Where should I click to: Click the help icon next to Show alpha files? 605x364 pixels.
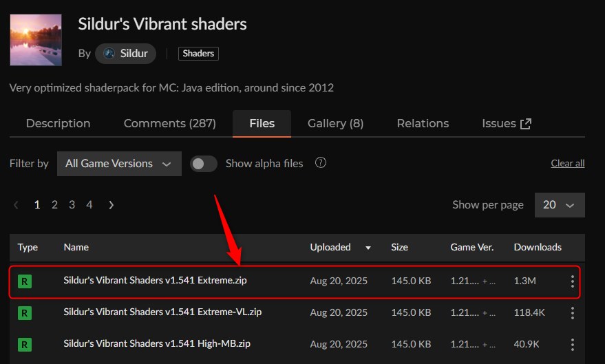(321, 162)
